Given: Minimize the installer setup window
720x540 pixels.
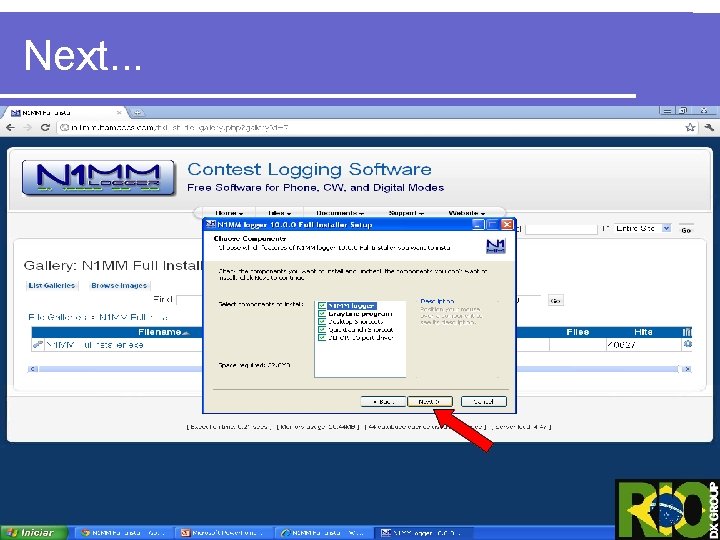Looking at the screenshot, I should click(x=478, y=225).
